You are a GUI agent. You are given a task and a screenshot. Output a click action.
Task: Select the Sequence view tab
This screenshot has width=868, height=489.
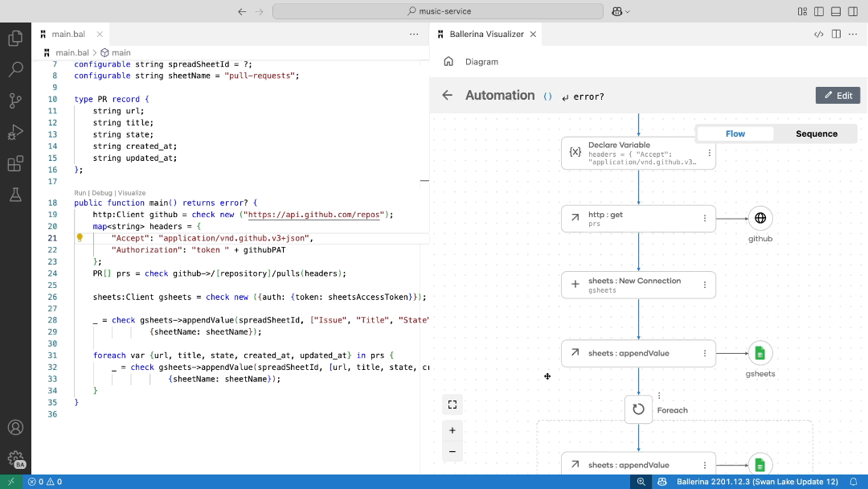(817, 134)
